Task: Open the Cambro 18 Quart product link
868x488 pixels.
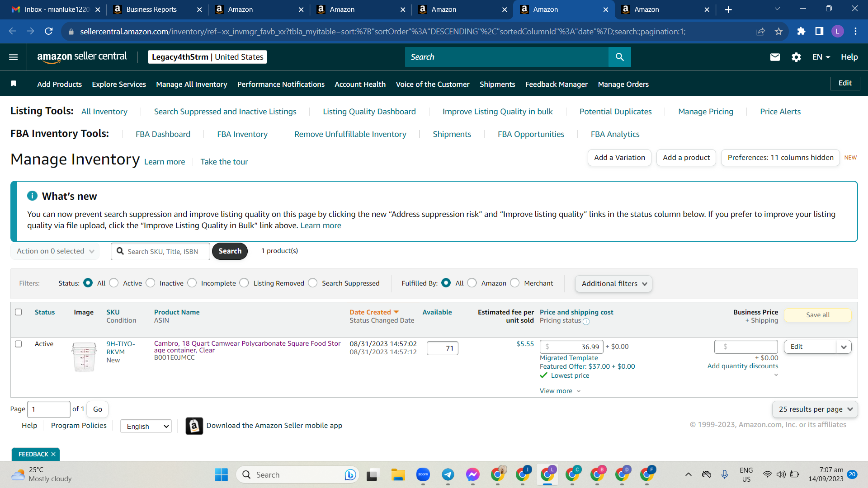Action: [247, 347]
